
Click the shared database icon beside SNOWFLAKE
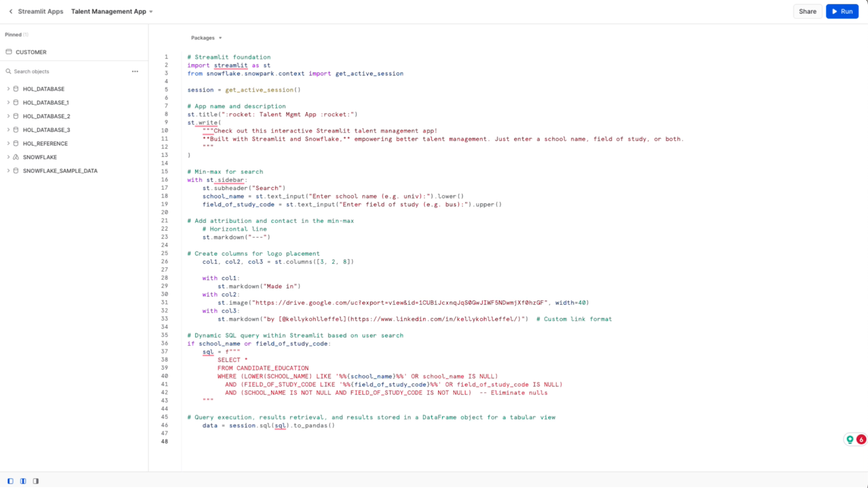(16, 157)
